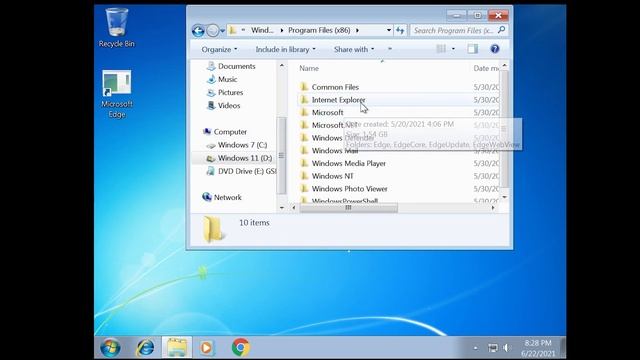Toggle the preview pane

473,49
